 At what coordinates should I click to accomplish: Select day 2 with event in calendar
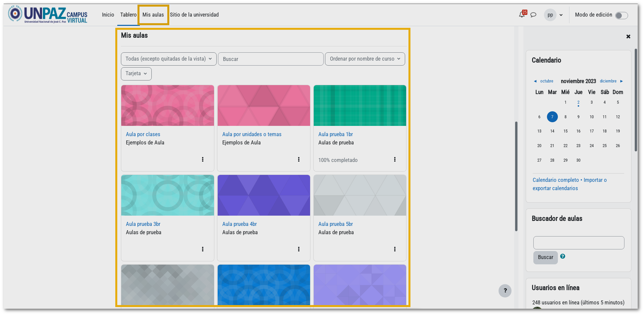pos(578,103)
